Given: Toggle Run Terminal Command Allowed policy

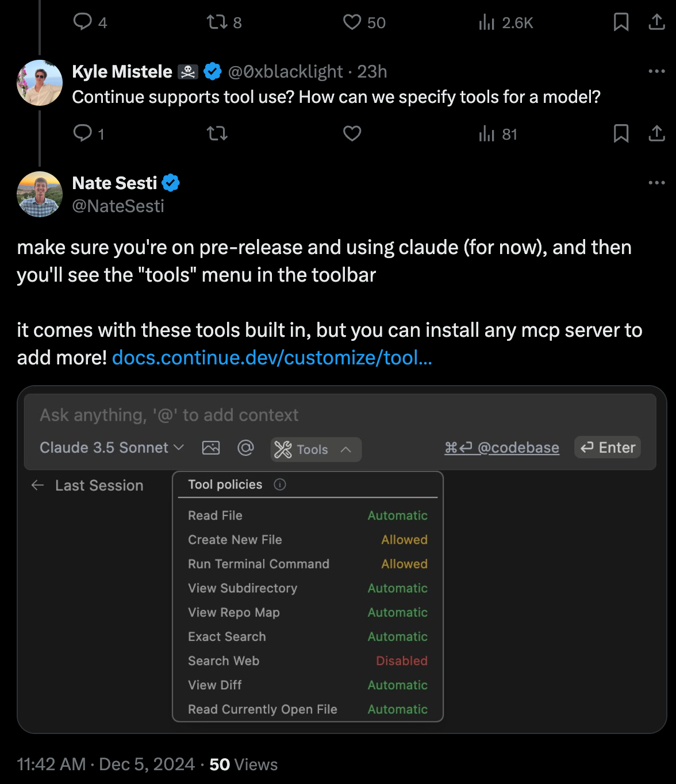Looking at the screenshot, I should tap(404, 564).
